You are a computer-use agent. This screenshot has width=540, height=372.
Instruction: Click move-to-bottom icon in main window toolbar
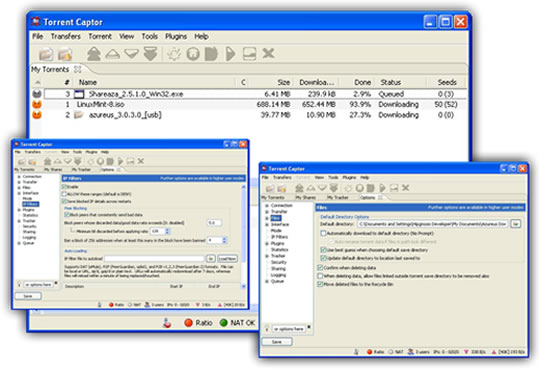pyautogui.click(x=150, y=54)
